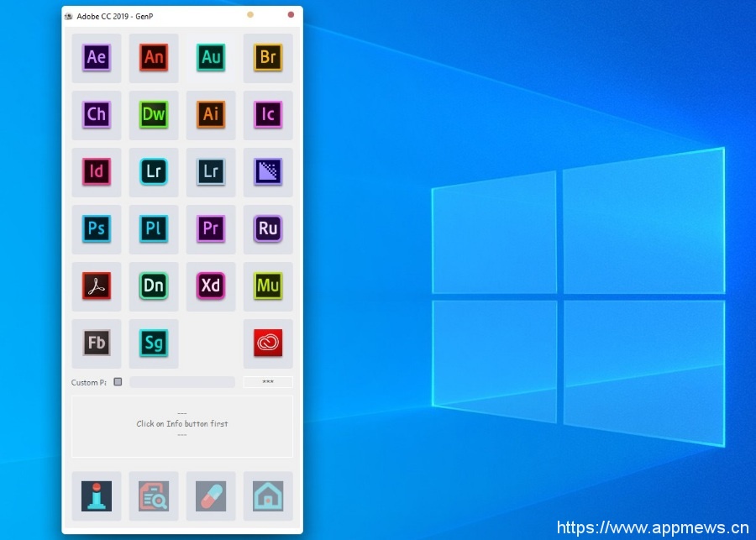Select the Illustrator (Ai) icon
Screen dimensions: 756x540
[211, 115]
